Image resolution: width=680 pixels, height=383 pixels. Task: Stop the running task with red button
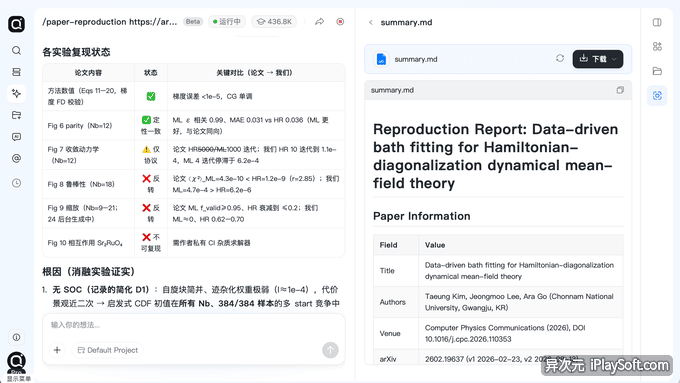pos(340,22)
